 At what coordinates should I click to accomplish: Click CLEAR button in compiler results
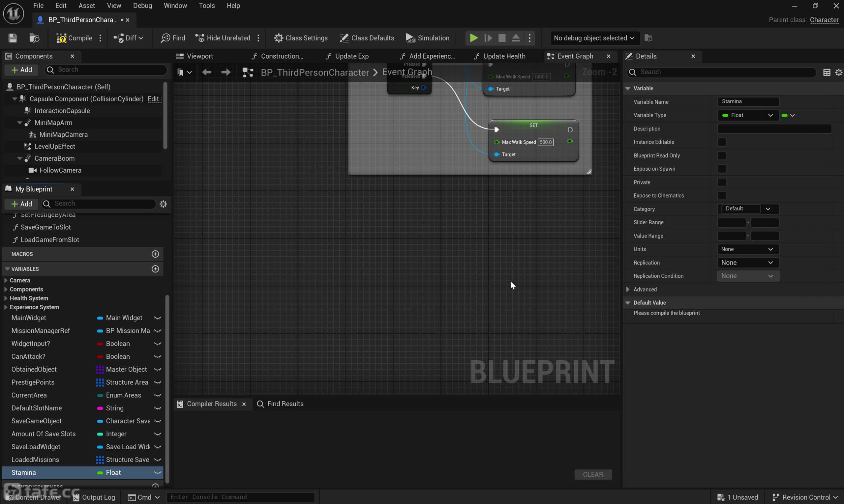592,474
